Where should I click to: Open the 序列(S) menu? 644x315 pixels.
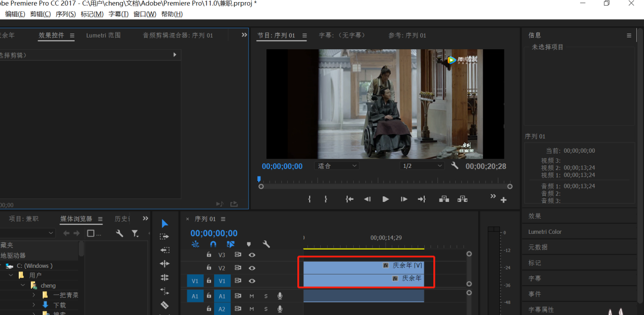65,14
